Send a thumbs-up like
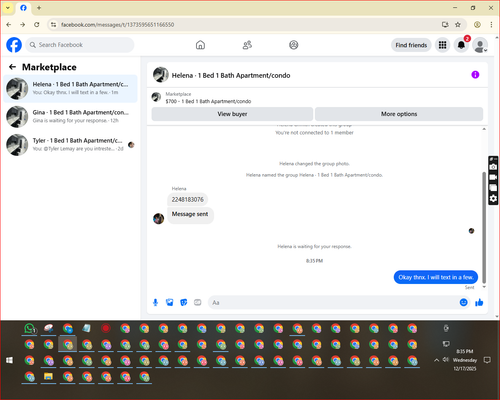Viewport: 500px width, 400px height. [479, 302]
